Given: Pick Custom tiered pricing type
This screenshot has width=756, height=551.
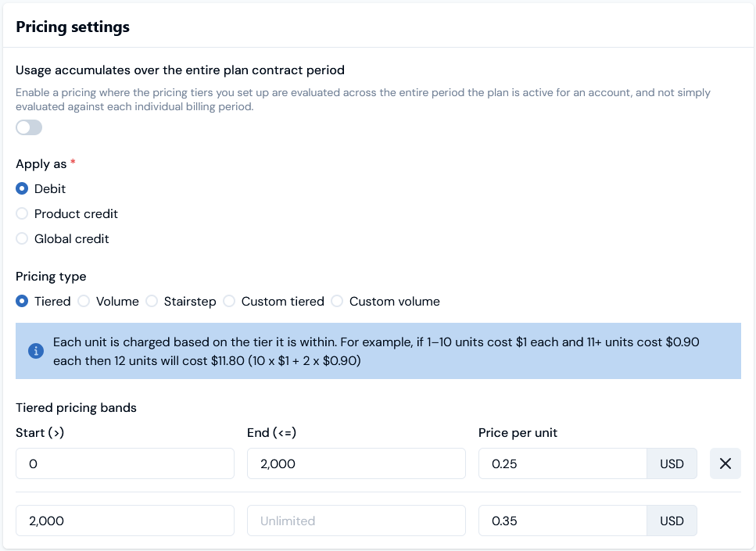Looking at the screenshot, I should 229,302.
